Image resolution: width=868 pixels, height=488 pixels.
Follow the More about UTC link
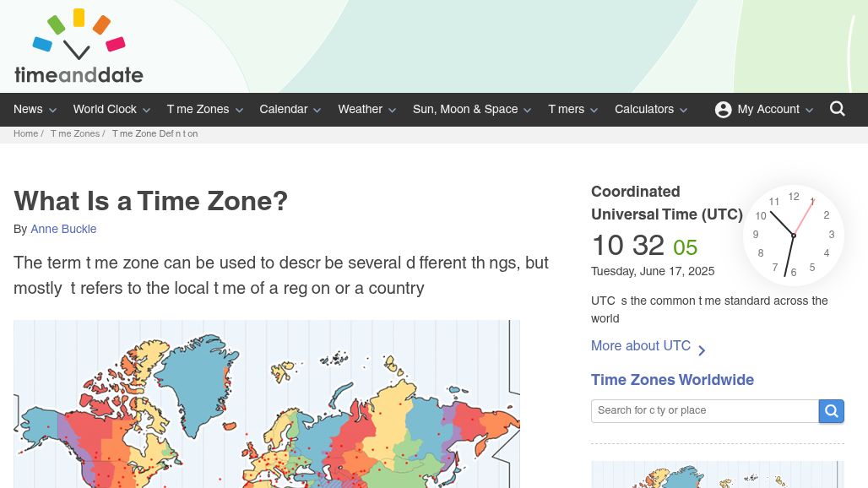point(641,346)
